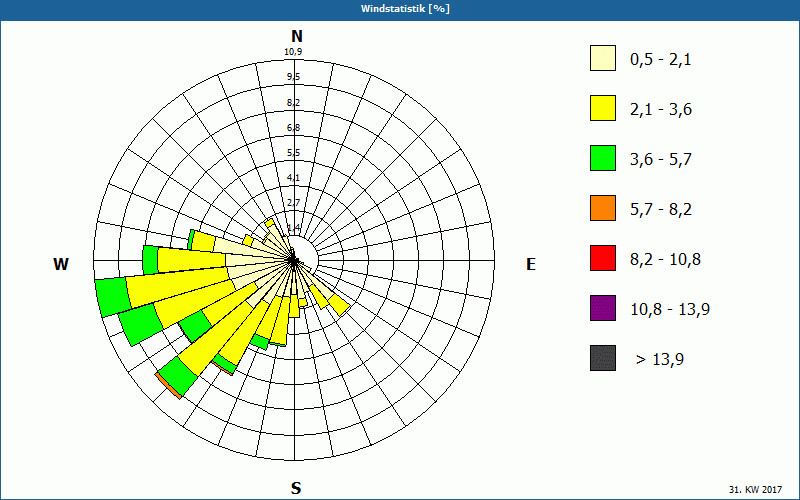Click the legend label "10,8 - 13,9"

(x=670, y=310)
